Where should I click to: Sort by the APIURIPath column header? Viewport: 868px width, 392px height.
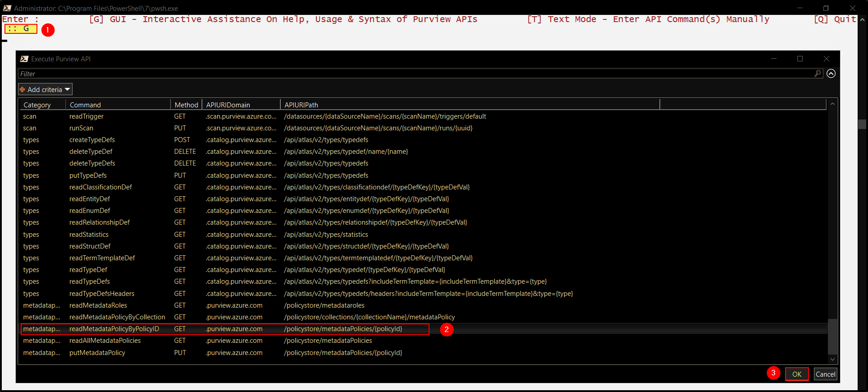[470, 105]
